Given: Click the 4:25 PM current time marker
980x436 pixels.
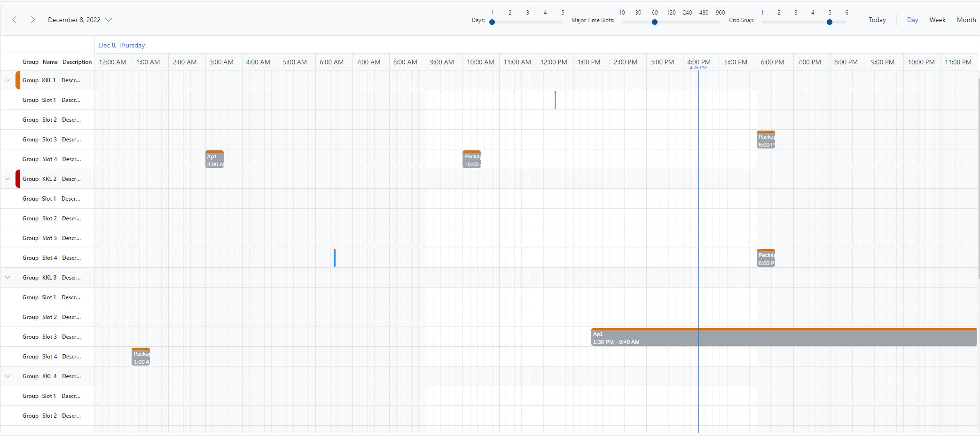Looking at the screenshot, I should click(x=698, y=67).
